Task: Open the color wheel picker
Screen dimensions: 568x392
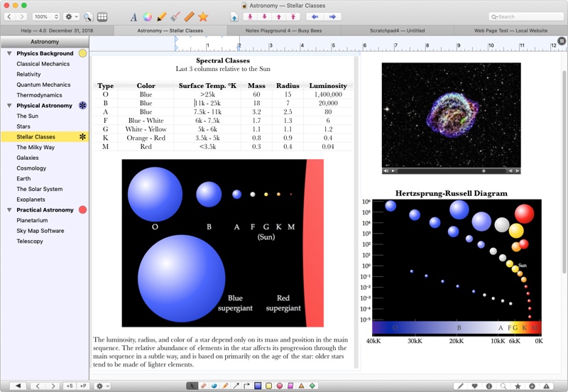Action: (x=147, y=16)
